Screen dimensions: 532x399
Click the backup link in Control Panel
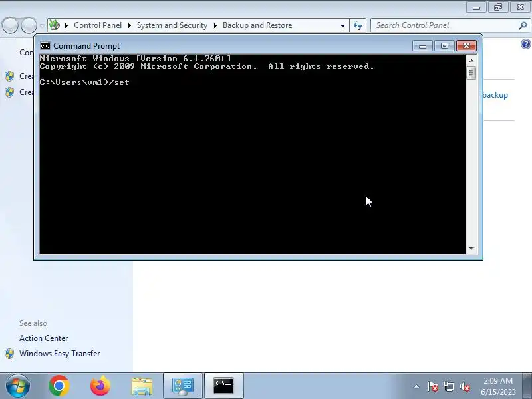point(495,95)
